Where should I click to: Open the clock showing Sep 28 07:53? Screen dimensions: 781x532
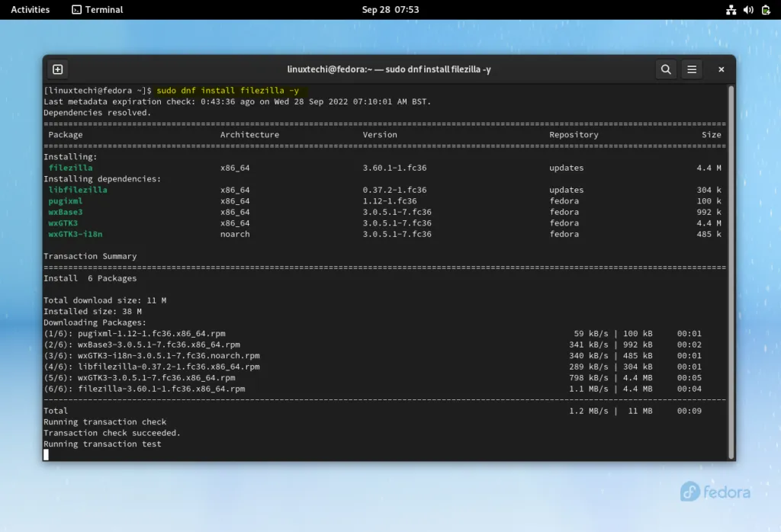390,9
